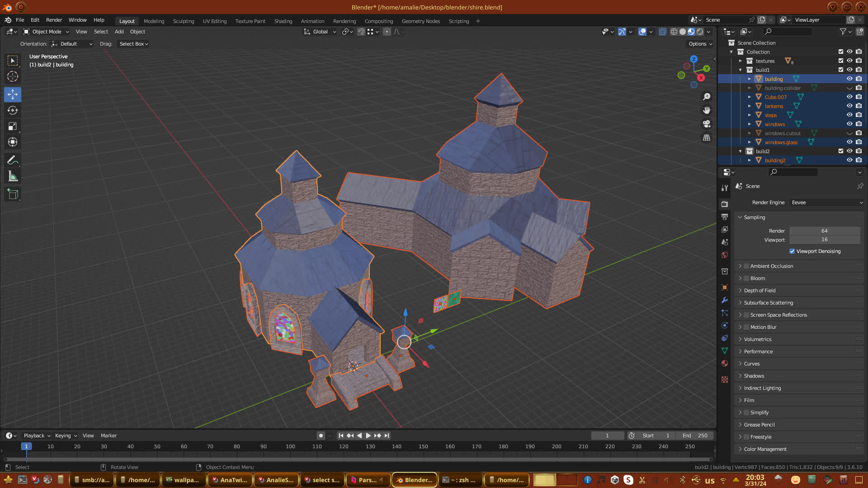Open the Render menu

point(54,20)
